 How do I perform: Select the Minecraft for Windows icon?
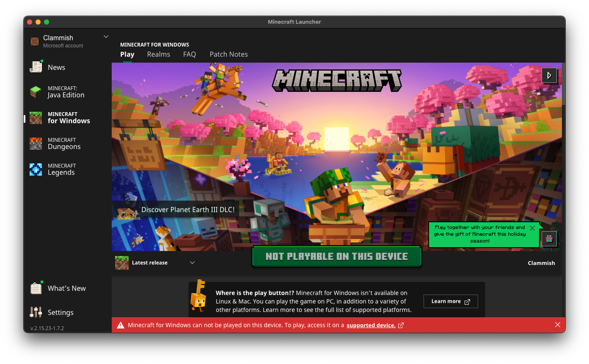tap(36, 118)
